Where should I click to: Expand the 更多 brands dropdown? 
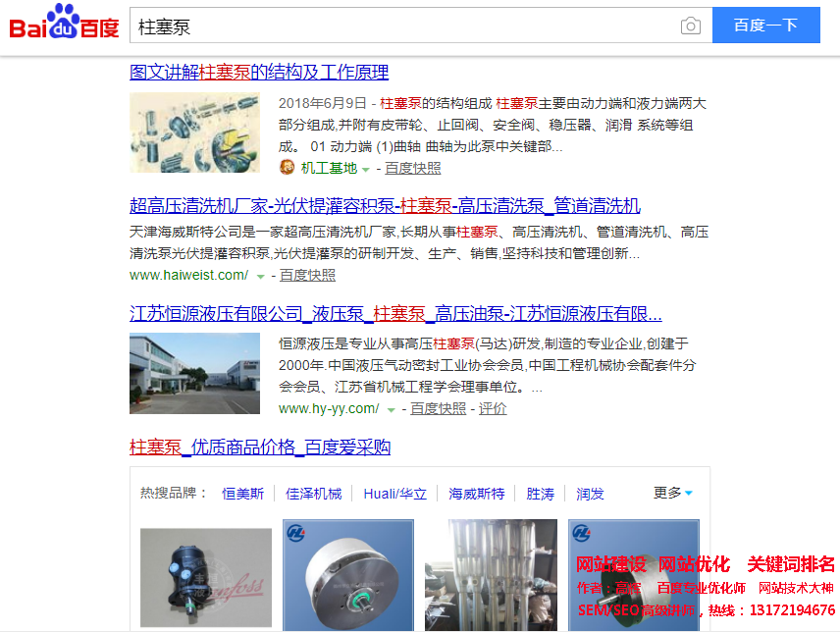point(673,493)
